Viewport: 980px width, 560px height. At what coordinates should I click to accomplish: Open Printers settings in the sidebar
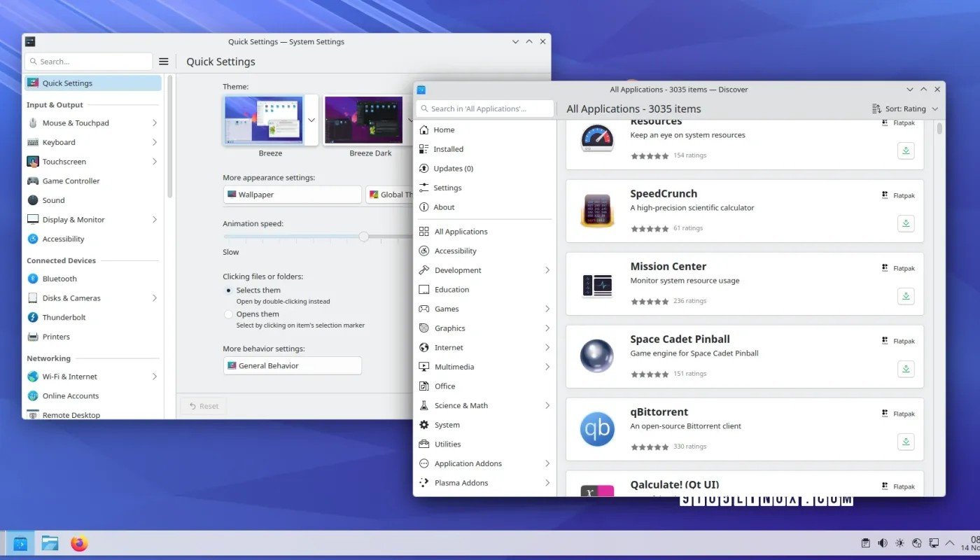pos(56,337)
